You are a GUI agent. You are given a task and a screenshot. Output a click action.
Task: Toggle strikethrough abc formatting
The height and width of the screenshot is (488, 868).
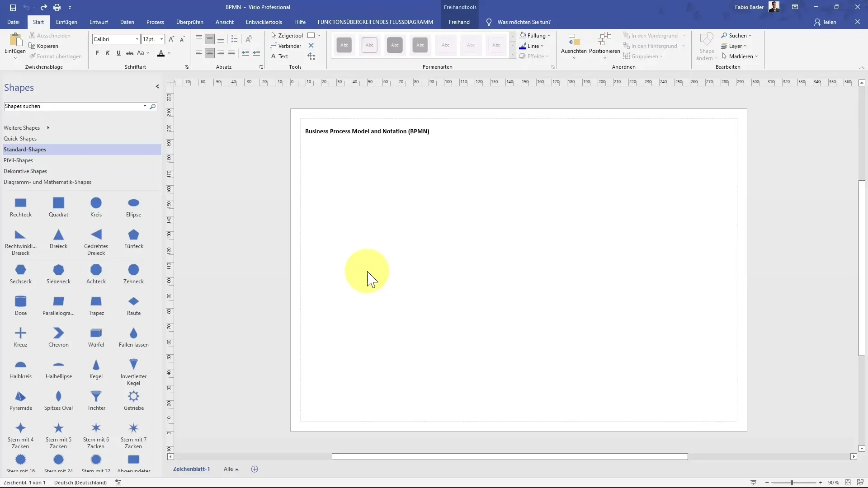pos(129,53)
